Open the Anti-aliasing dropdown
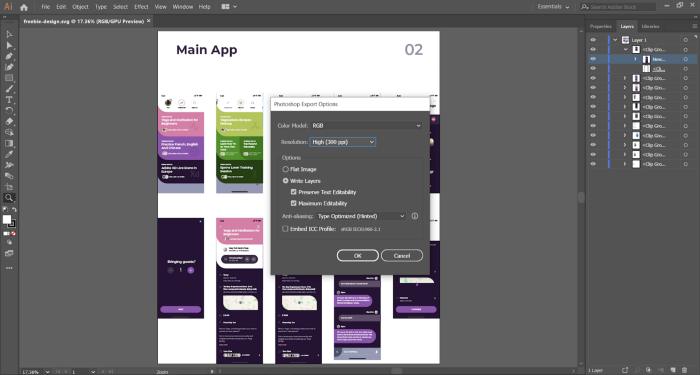Viewport: 700px width, 375px height. tap(361, 216)
